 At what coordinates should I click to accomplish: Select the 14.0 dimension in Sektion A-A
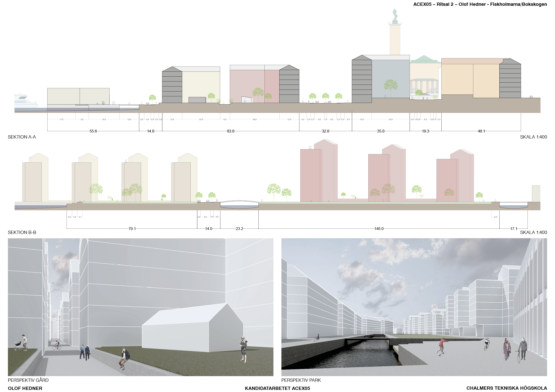151,131
